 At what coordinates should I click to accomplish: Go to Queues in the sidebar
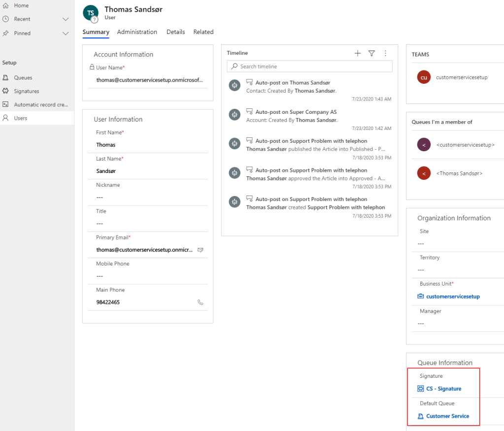point(23,78)
